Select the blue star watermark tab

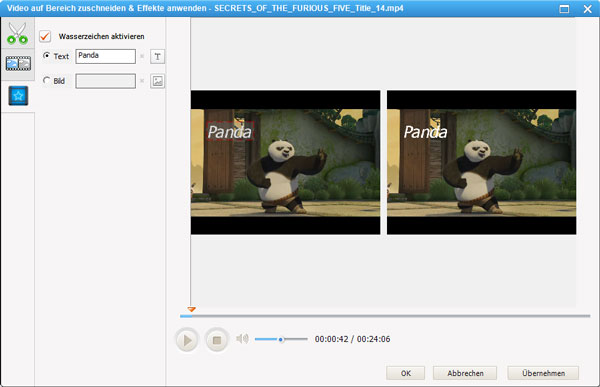click(18, 96)
